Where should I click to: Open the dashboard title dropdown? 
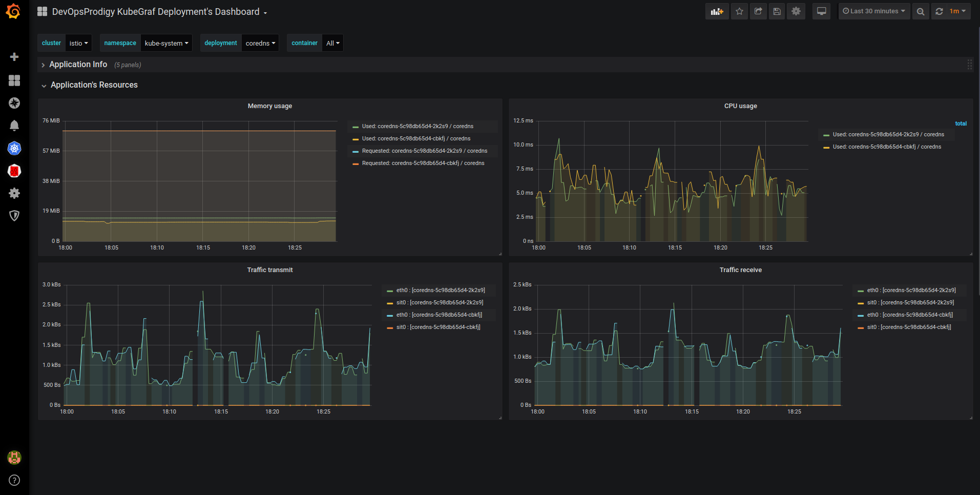click(159, 12)
